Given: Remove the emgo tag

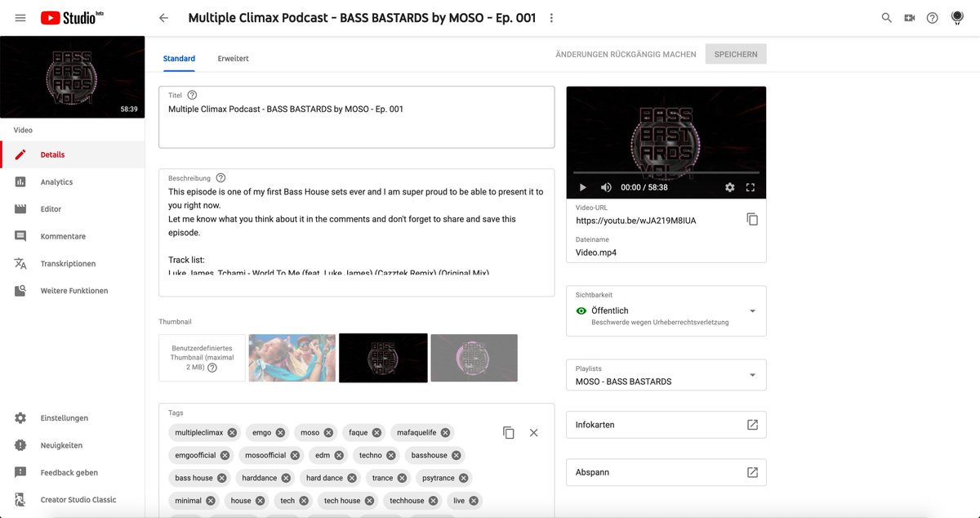Looking at the screenshot, I should pos(280,432).
